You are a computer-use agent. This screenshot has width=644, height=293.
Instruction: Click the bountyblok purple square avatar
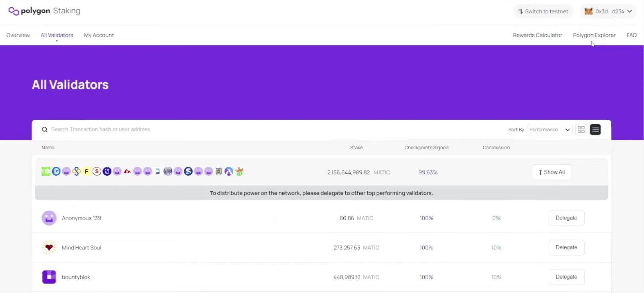[x=49, y=277]
